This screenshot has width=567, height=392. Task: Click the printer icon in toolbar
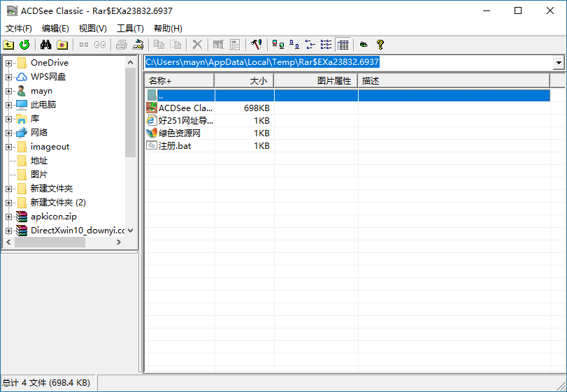(121, 45)
